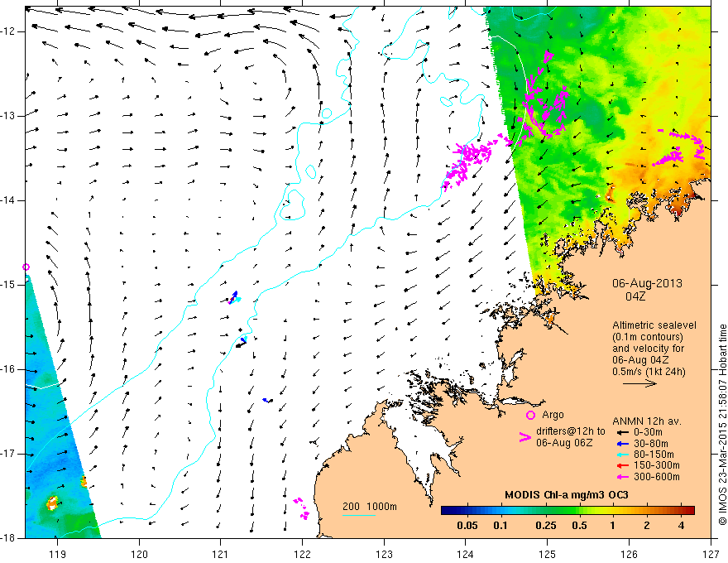This screenshot has height=563, width=728.
Task: Click the longitude axis label '126'
Action: tap(629, 554)
